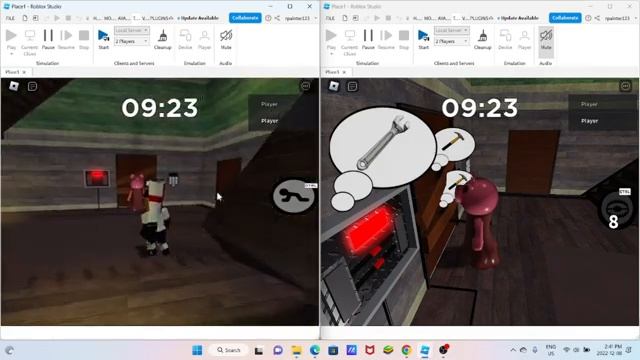Open Local Server dropdown in left window
Image resolution: width=640 pixels, height=360 pixels.
131,31
